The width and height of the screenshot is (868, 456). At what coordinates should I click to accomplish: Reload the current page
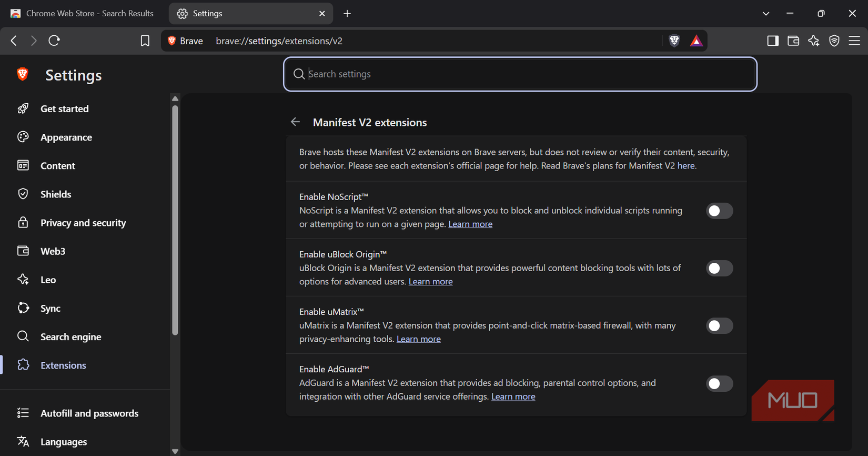pyautogui.click(x=54, y=41)
